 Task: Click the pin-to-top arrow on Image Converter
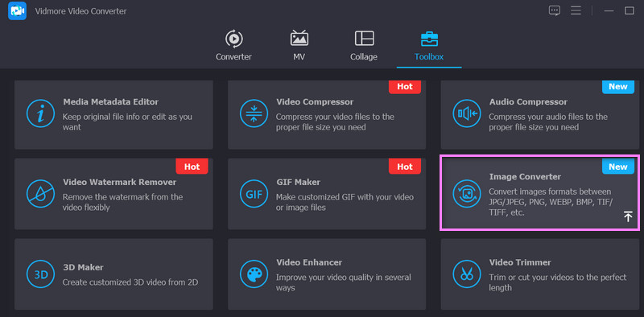(x=628, y=216)
